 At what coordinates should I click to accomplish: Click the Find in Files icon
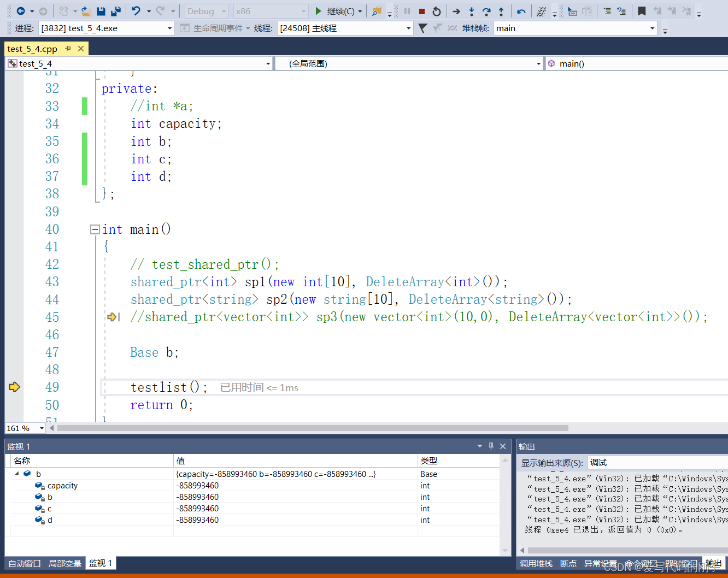pos(377,11)
